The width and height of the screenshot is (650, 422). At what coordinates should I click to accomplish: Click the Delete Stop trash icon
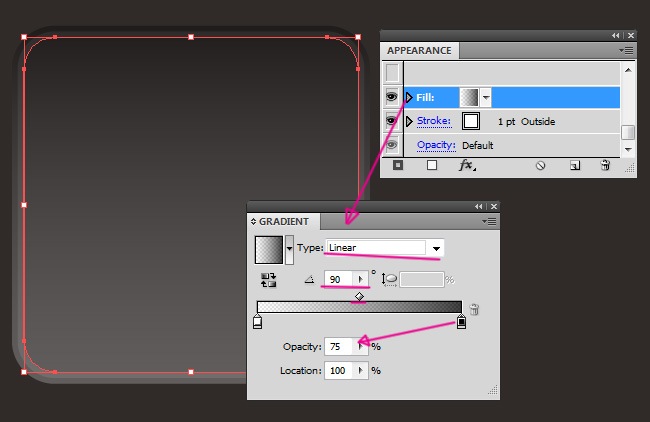point(474,309)
